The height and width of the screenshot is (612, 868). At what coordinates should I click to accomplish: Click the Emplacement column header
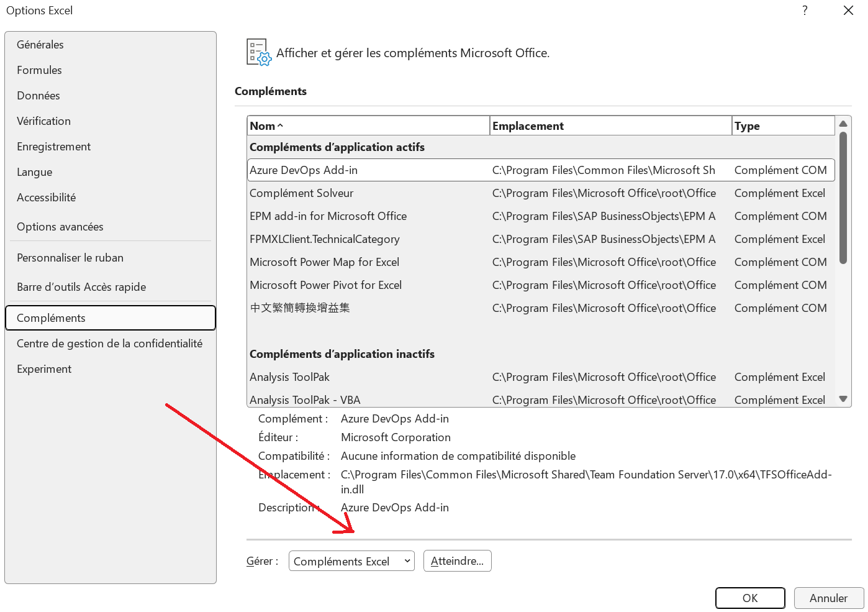click(611, 126)
